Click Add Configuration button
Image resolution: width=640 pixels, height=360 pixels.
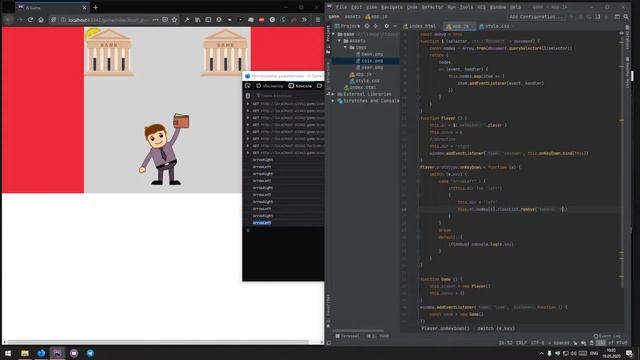tap(536, 17)
